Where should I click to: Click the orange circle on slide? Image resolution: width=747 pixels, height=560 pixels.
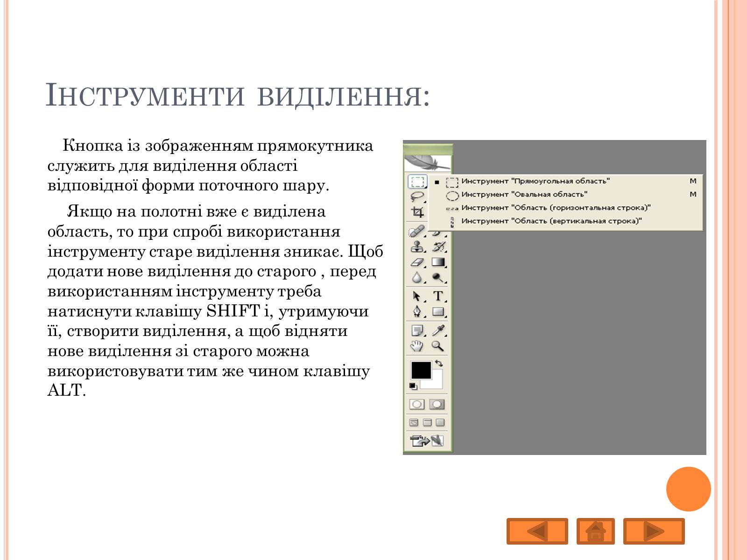pos(689,489)
